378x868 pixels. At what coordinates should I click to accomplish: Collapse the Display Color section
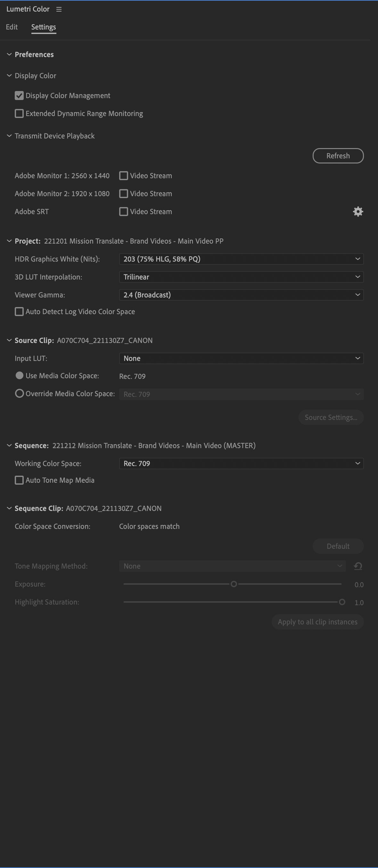click(9, 75)
